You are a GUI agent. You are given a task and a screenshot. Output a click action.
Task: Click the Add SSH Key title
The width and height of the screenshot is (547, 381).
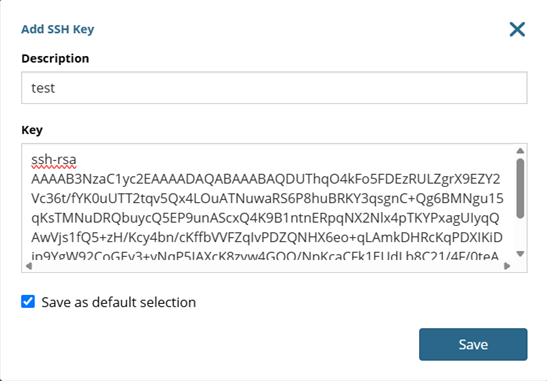click(58, 29)
